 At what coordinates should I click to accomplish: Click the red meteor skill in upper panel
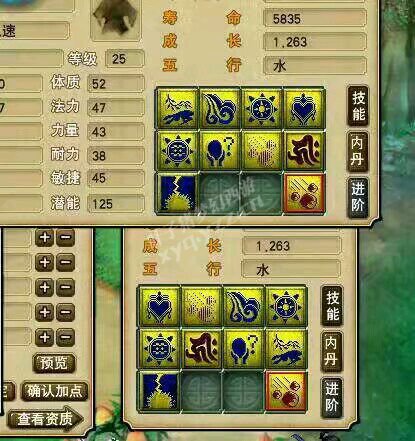point(304,193)
